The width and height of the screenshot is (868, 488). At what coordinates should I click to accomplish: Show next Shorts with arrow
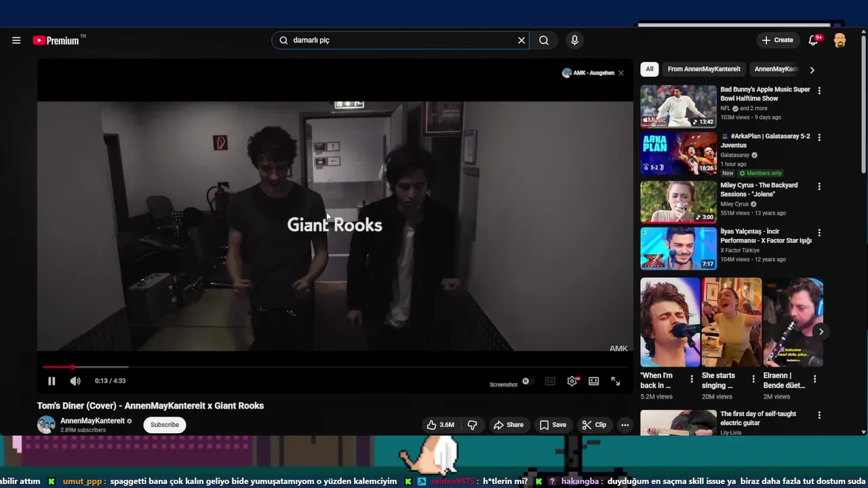click(x=821, y=331)
